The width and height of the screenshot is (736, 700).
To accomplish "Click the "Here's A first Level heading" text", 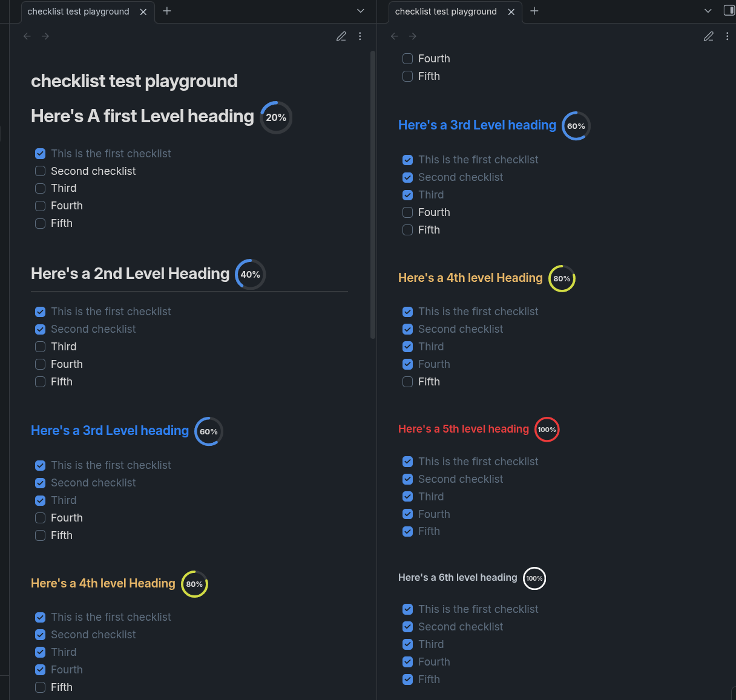I will (x=142, y=116).
